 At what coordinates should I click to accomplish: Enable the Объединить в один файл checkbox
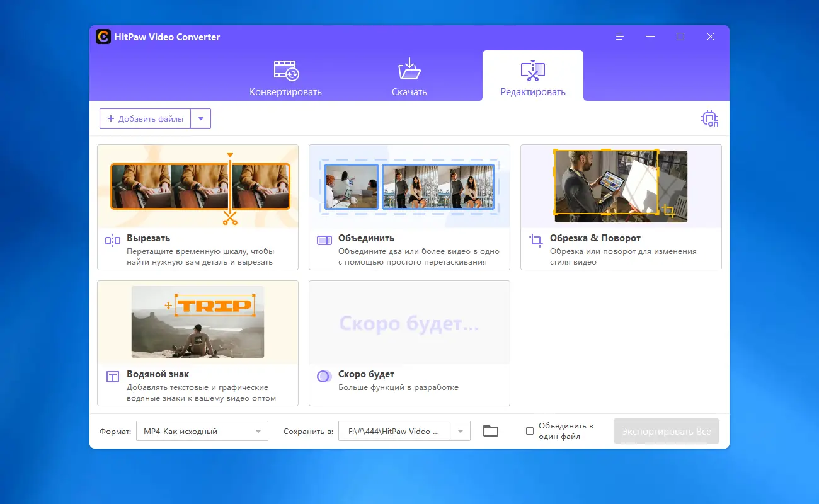click(530, 431)
